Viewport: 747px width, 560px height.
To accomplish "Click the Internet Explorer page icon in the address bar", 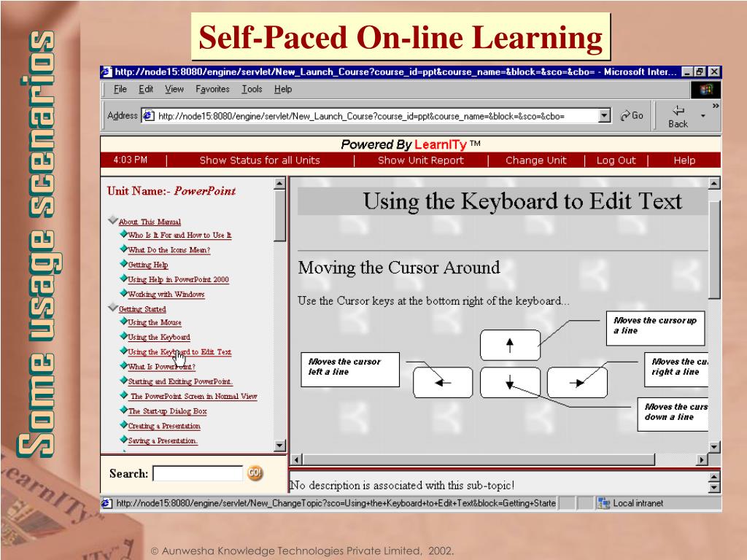I will 149,116.
